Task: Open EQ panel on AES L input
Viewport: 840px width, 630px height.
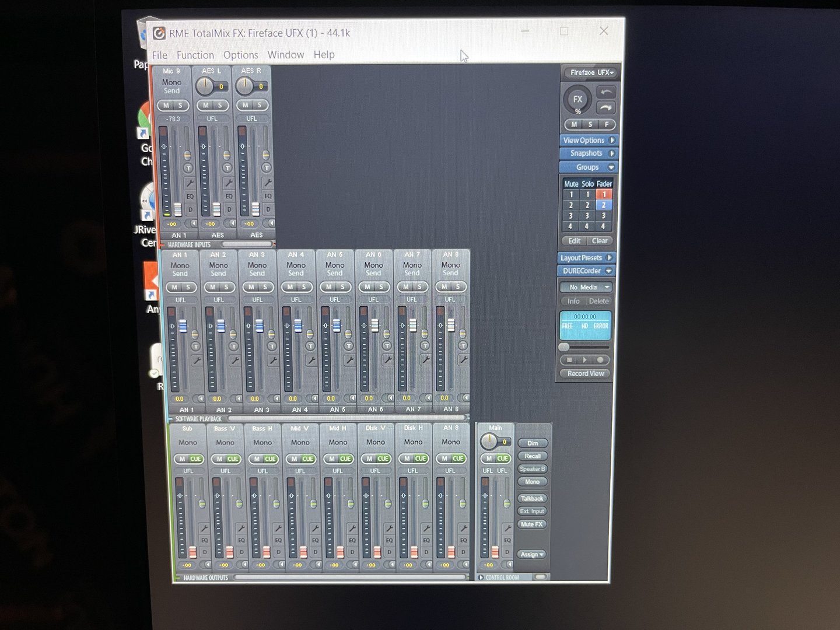Action: [x=229, y=196]
